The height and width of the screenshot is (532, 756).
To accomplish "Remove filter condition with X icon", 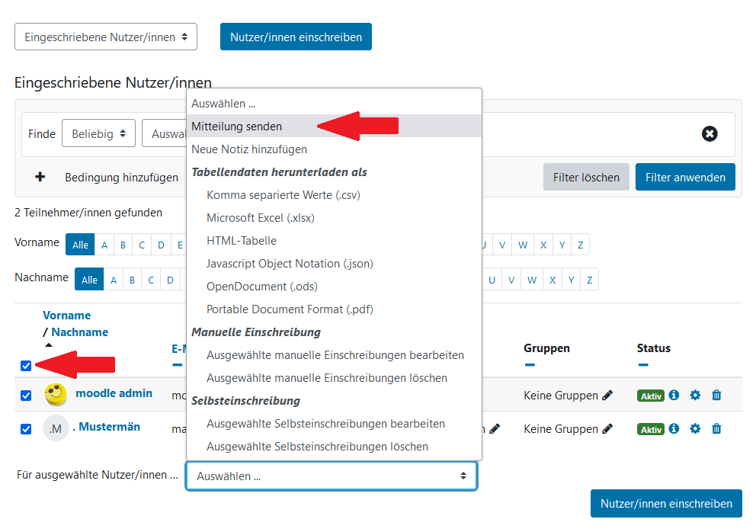I will (710, 134).
